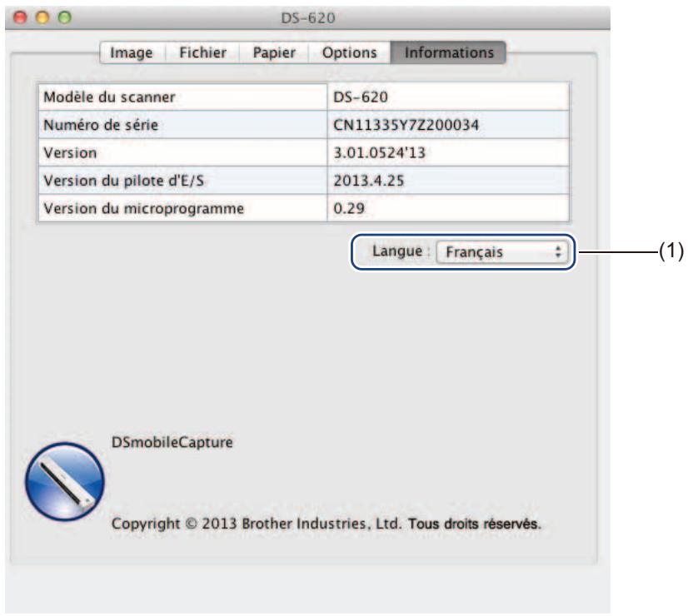The width and height of the screenshot is (688, 616).
Task: Switch to the Image tab
Action: point(132,52)
